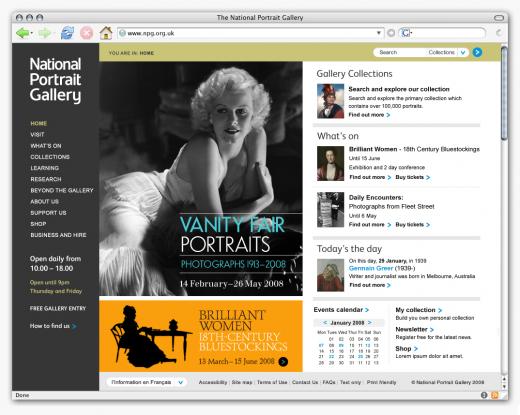Viewport: 520px width, 415px height.
Task: Click the black arrow on Brilliant Women banner
Action: coord(283,362)
